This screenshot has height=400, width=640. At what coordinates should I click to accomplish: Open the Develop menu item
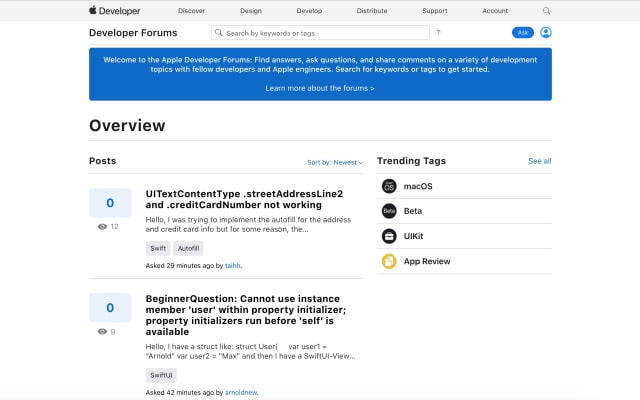click(x=309, y=10)
